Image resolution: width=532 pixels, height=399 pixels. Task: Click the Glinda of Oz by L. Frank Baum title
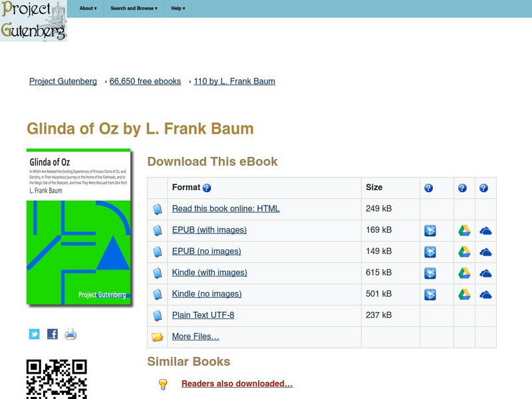pos(140,129)
